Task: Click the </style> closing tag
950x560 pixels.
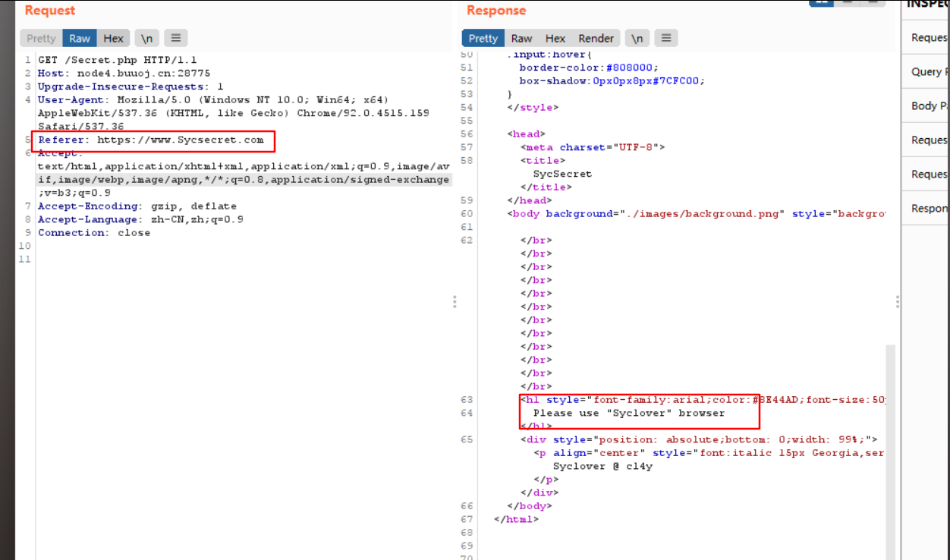Action: [x=533, y=108]
